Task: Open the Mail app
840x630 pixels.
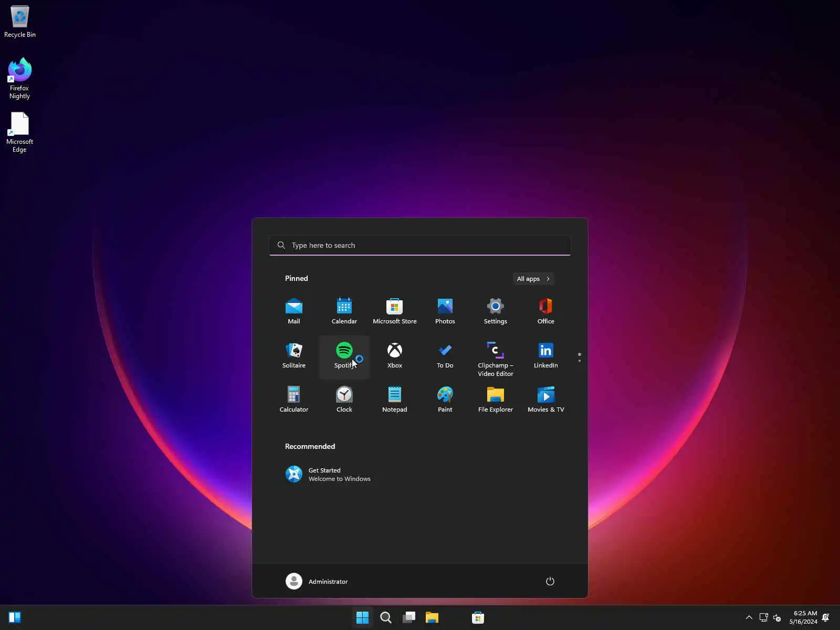Action: point(294,311)
